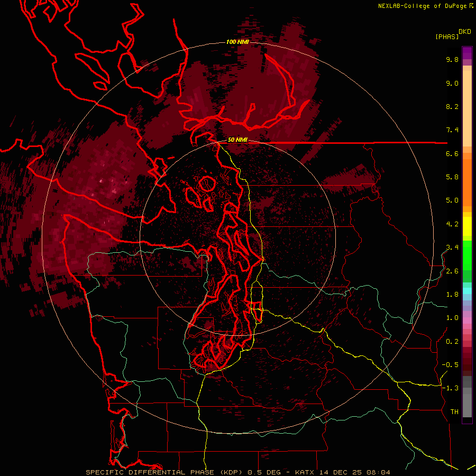
Task: Pick the yellow segment of color scale
Action: click(467, 226)
